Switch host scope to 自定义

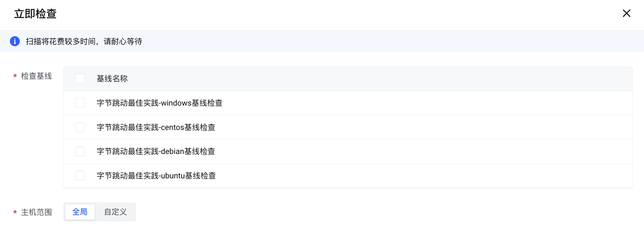click(x=115, y=212)
